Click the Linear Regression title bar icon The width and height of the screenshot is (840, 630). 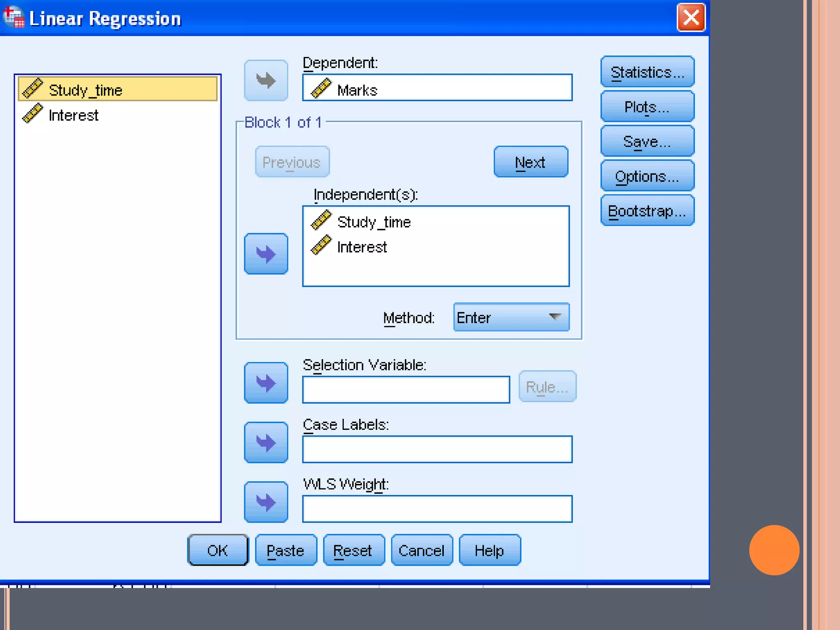coord(14,17)
